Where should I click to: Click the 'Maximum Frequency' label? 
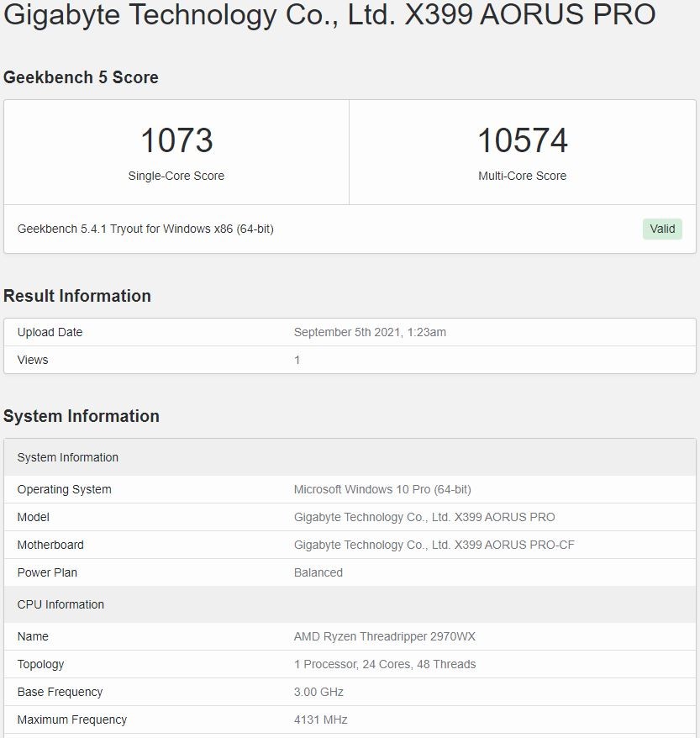click(72, 720)
